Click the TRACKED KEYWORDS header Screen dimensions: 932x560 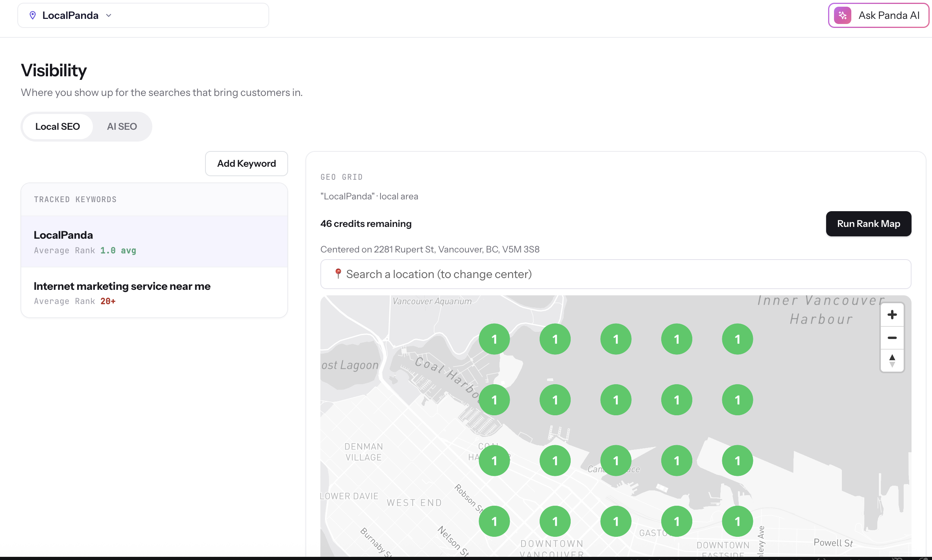[x=75, y=199]
